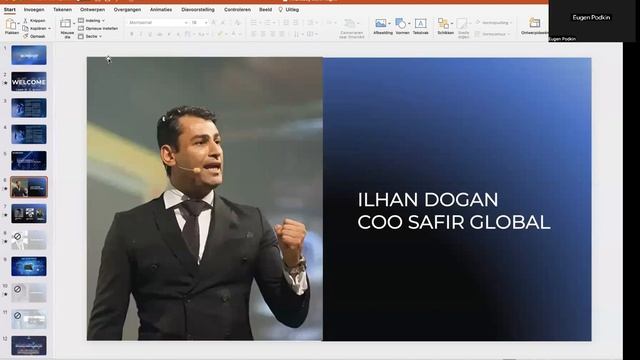
Task: Click the animation star beside slide 7
Action: (x=5, y=215)
